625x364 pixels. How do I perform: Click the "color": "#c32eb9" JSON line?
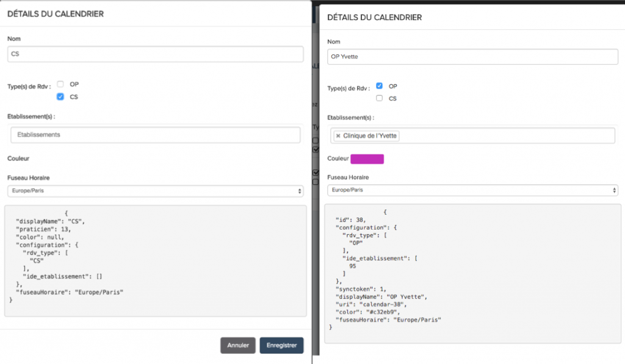click(x=367, y=312)
